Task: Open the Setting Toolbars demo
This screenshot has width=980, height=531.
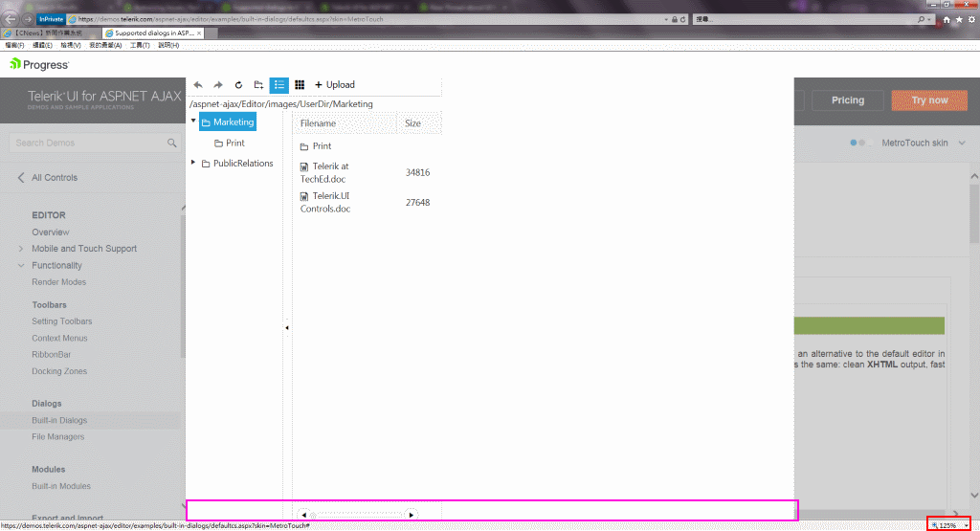Action: click(62, 321)
